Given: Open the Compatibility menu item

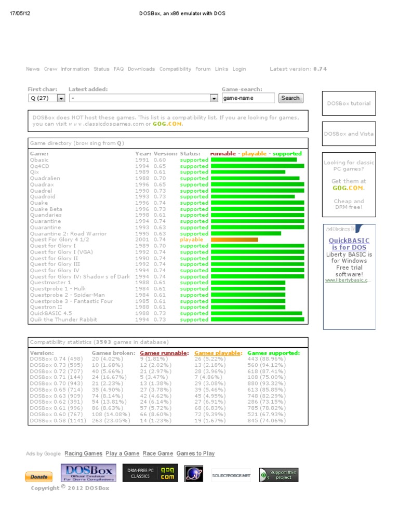Looking at the screenshot, I should point(175,69).
